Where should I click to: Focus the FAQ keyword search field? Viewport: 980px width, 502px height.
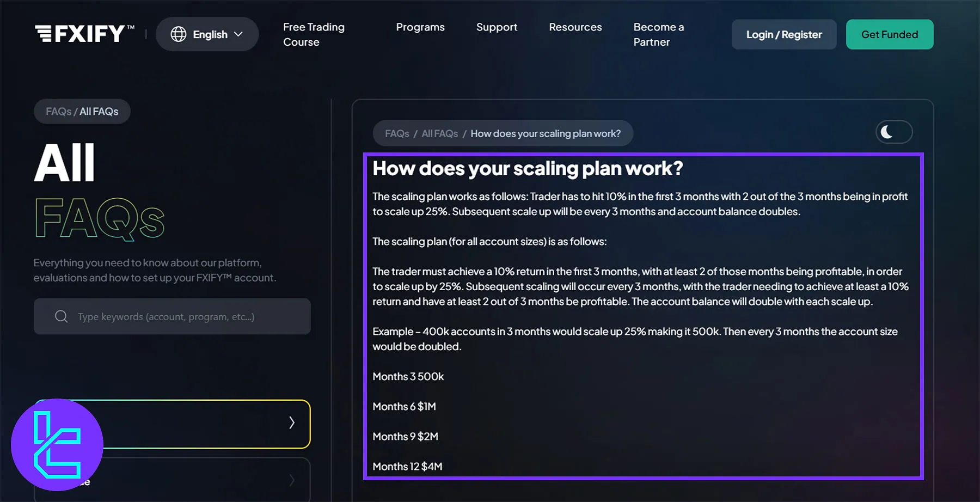185,316
